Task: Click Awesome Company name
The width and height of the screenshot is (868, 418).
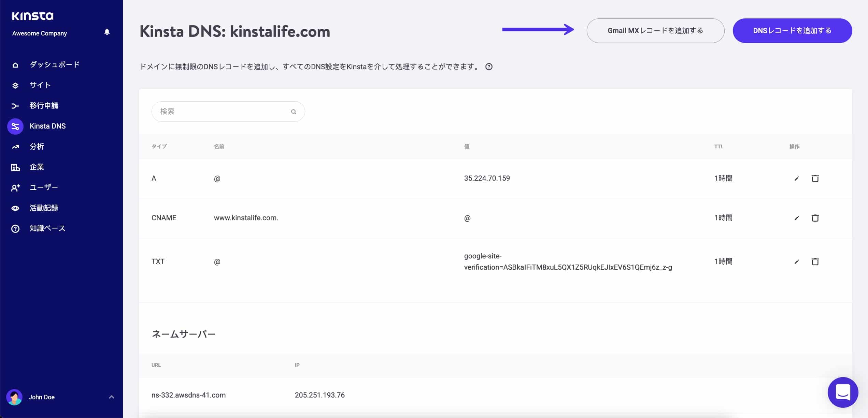Action: pyautogui.click(x=40, y=33)
